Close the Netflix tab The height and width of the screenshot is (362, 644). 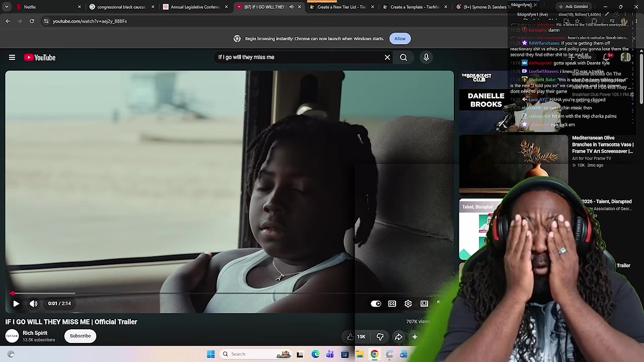[79, 7]
